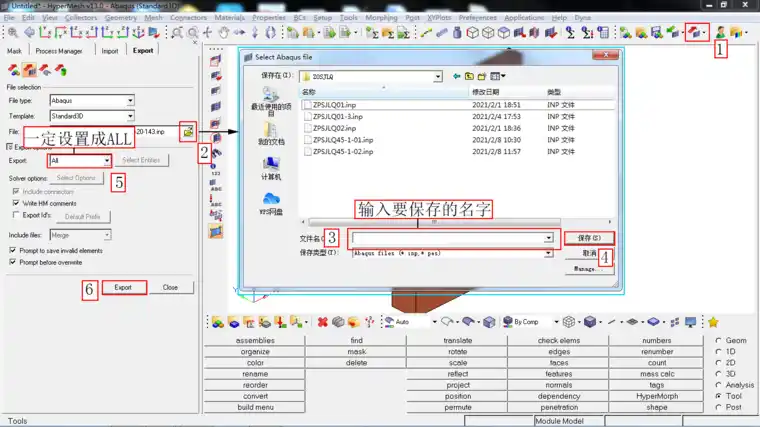
Task: Click the horizontal scrollbar in the file list
Action: click(434, 222)
